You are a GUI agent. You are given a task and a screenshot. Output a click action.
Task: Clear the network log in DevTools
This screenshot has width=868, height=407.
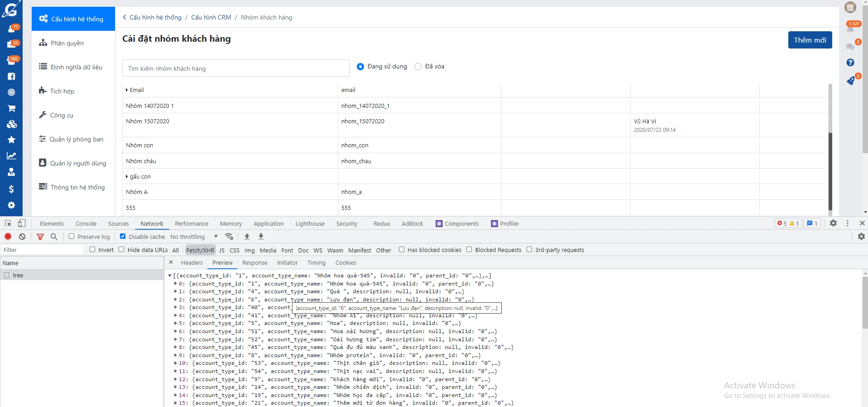click(22, 237)
